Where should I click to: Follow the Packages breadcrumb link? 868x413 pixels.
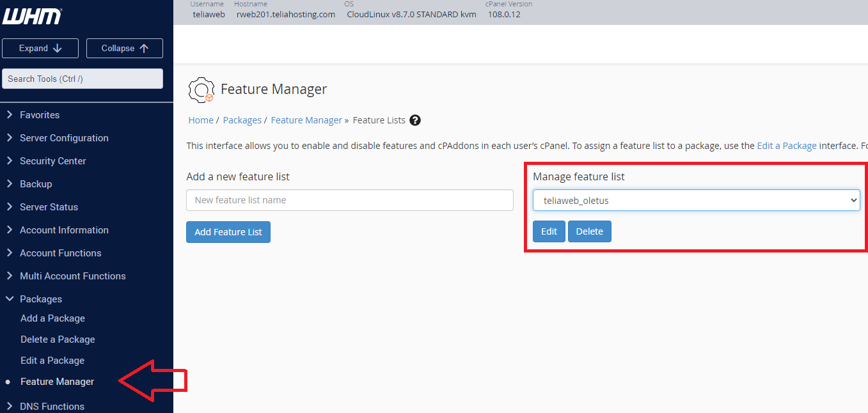pos(242,120)
